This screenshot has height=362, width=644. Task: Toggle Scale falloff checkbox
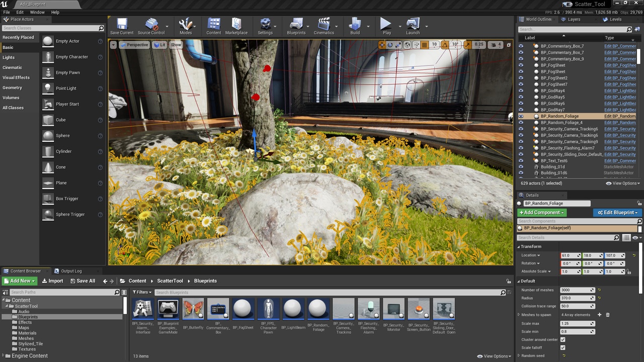[x=562, y=347]
